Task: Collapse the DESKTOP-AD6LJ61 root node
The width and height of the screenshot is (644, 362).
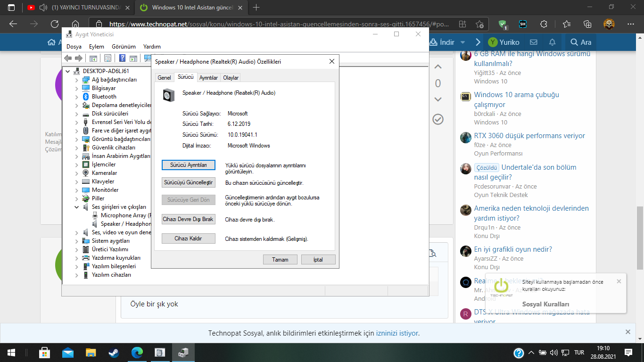Action: (x=68, y=71)
